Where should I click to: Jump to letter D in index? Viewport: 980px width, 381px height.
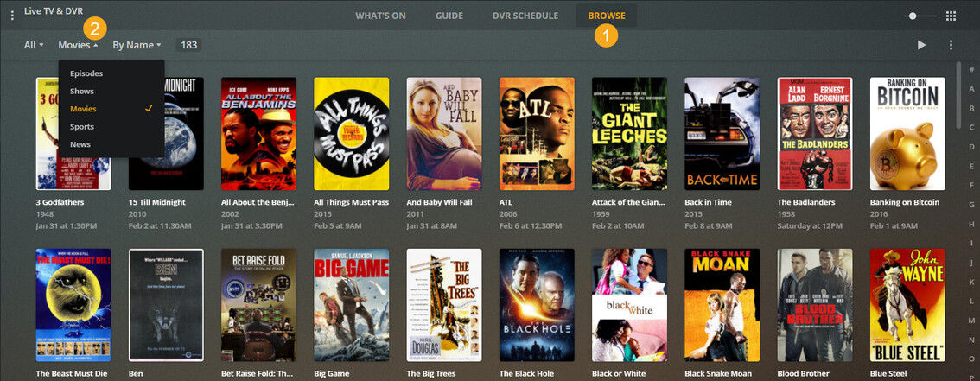971,146
